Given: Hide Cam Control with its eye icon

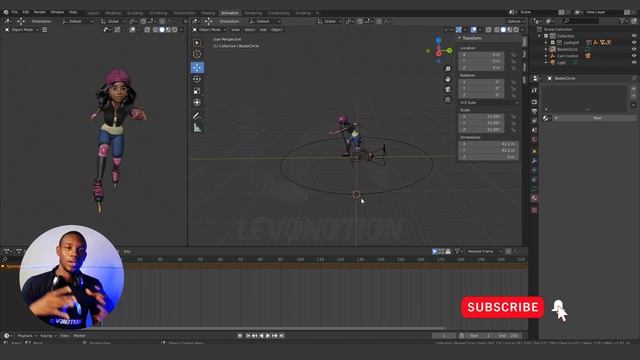Looking at the screenshot, I should (634, 56).
